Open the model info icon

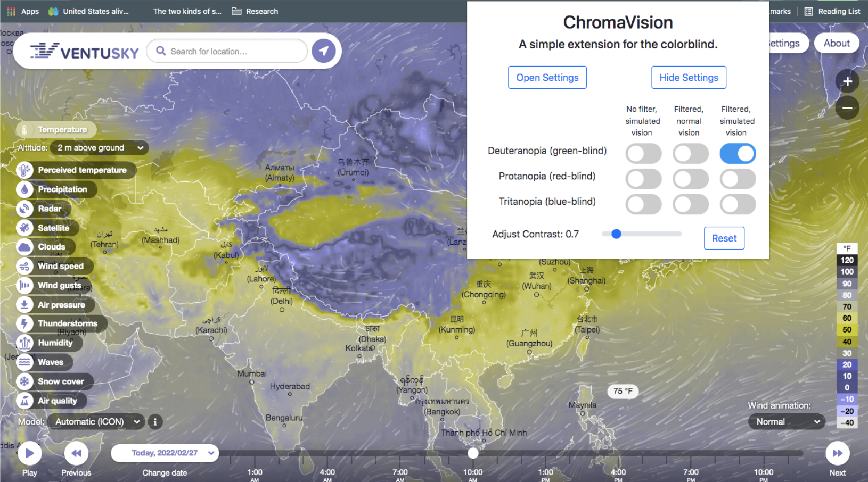(x=155, y=422)
